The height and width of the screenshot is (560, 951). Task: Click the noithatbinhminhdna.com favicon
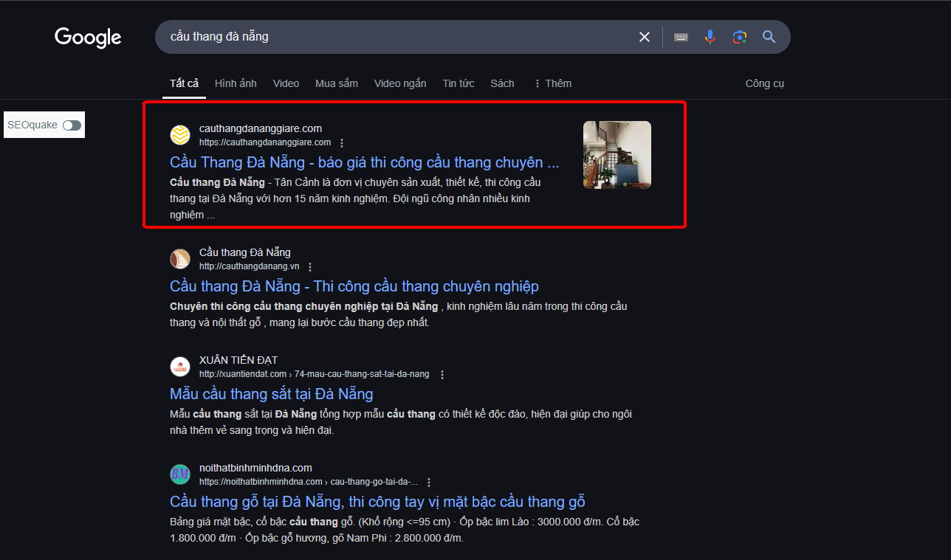coord(180,474)
